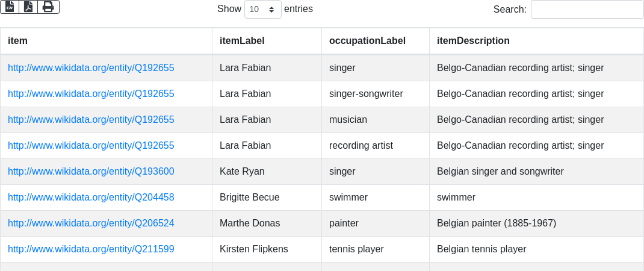Sort by the itemLabel column header

coord(242,41)
